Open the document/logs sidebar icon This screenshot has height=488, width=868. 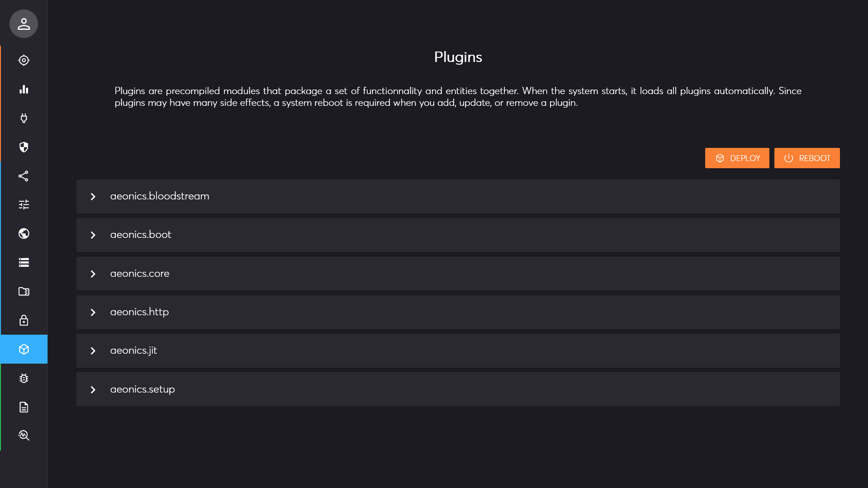(x=23, y=407)
